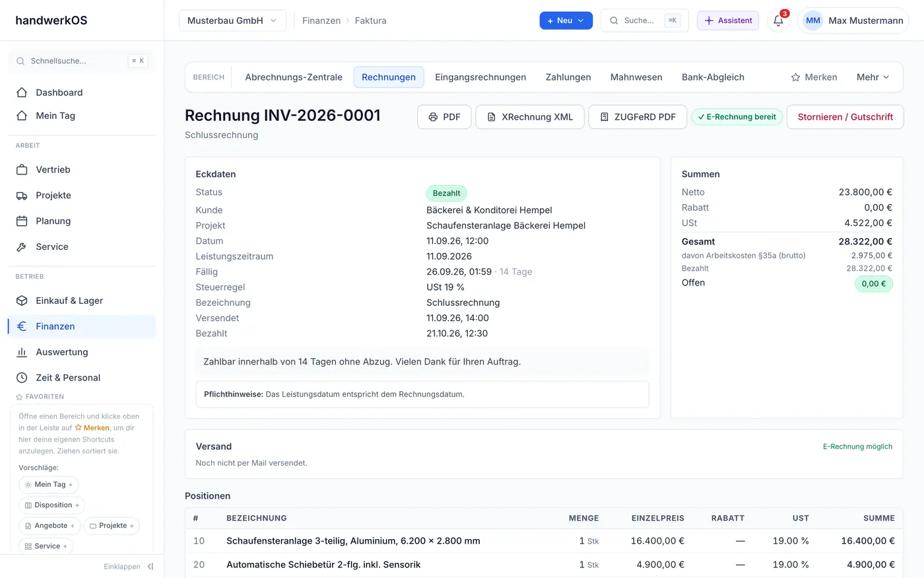Expand the Mehr menu
This screenshot has height=578, width=924.
[x=873, y=77]
